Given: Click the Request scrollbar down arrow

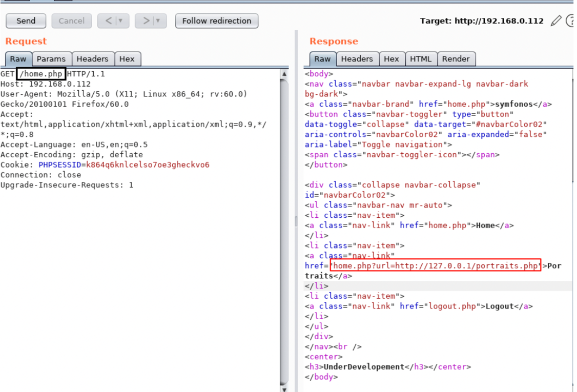Looking at the screenshot, I should (x=285, y=388).
